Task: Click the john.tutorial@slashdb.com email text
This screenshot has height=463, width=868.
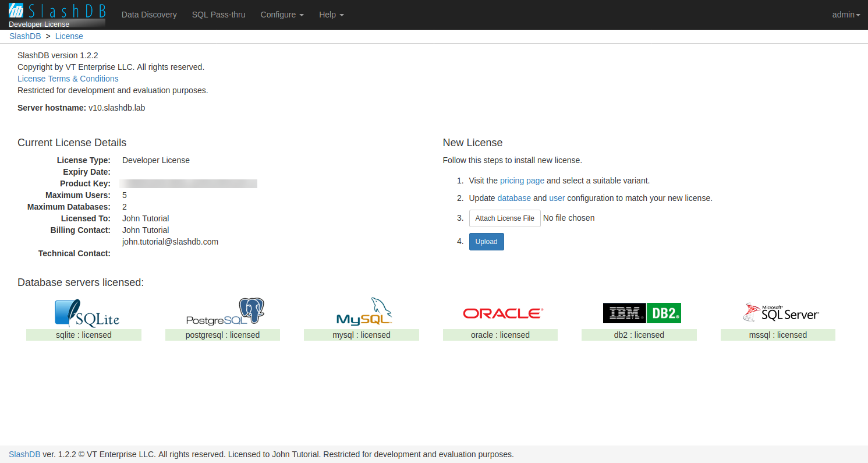Action: [170, 242]
